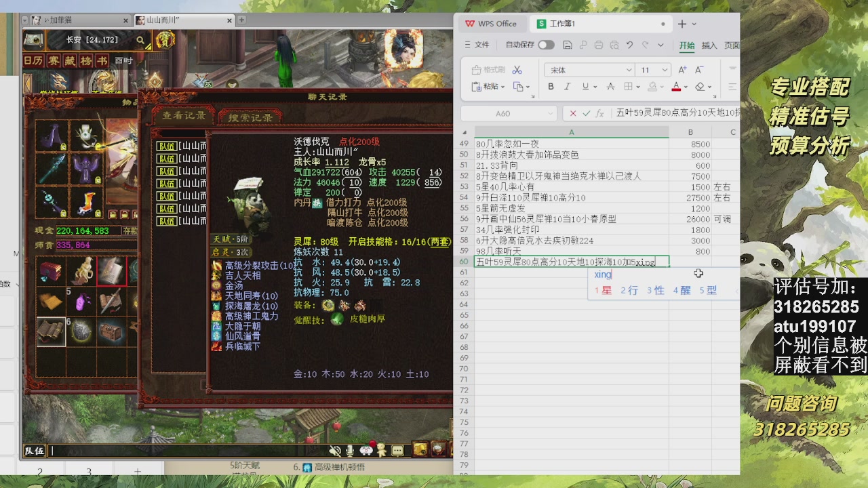Select the wooden chest inventory item

click(111, 331)
